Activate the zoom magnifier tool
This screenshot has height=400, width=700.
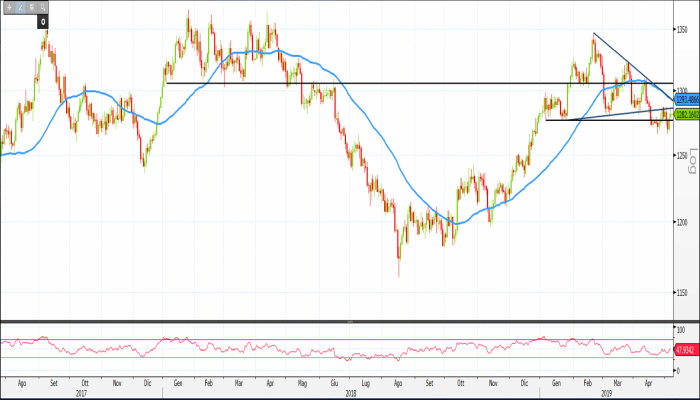44,7
